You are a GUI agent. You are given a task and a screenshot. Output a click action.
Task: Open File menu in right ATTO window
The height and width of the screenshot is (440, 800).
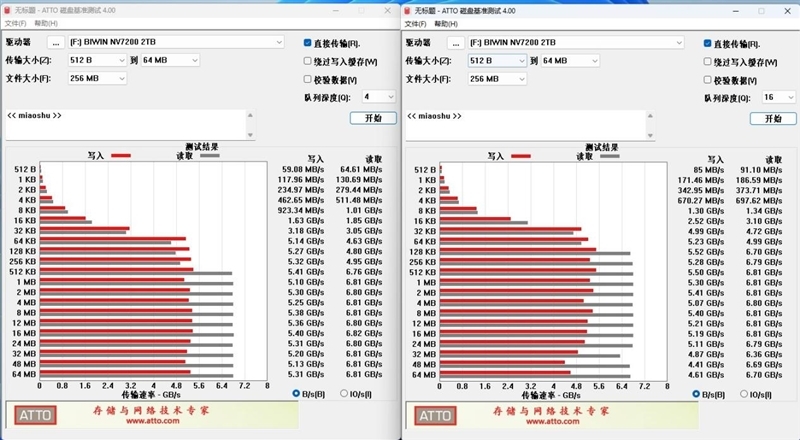point(415,24)
